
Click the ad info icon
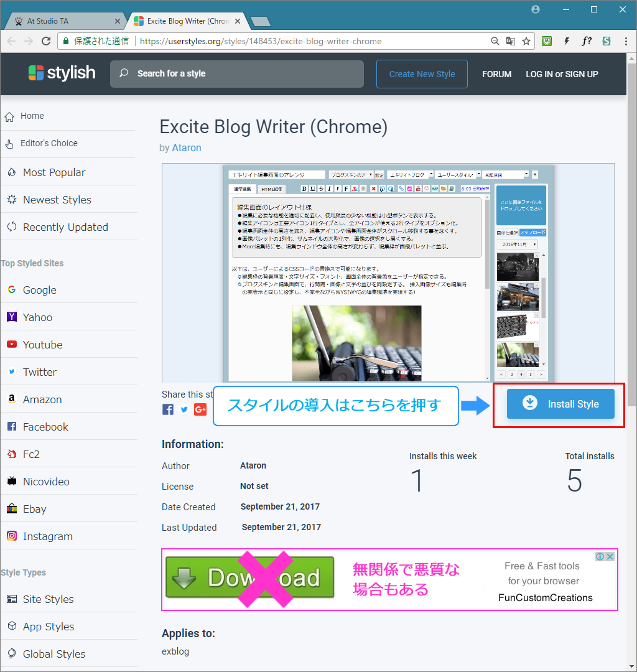coord(600,556)
